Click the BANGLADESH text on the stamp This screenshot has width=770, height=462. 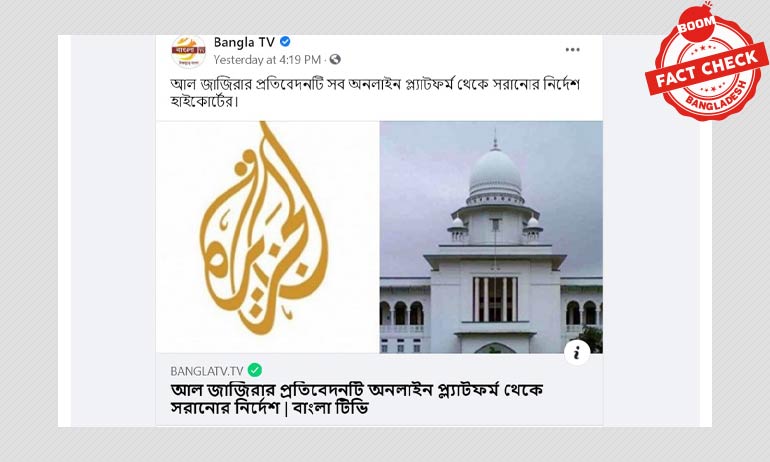click(715, 98)
